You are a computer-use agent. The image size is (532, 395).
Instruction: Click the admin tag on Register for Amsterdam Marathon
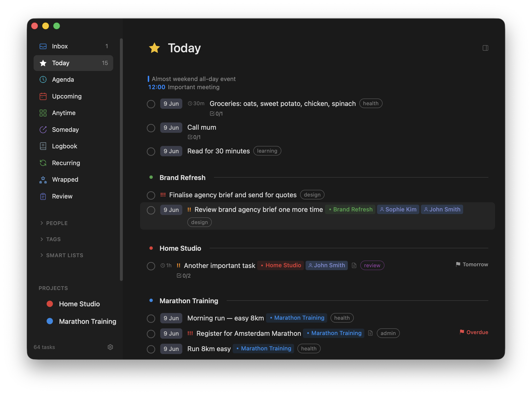coord(388,333)
